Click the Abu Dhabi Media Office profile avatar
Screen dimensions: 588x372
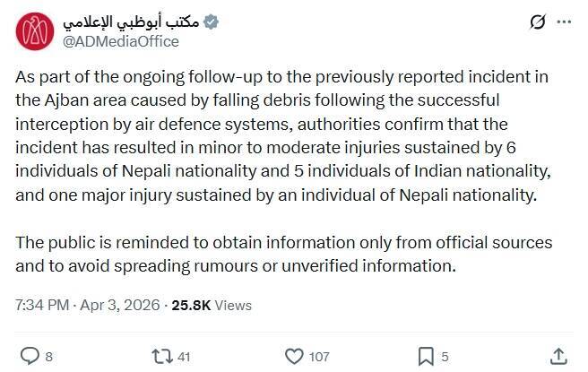point(32,31)
